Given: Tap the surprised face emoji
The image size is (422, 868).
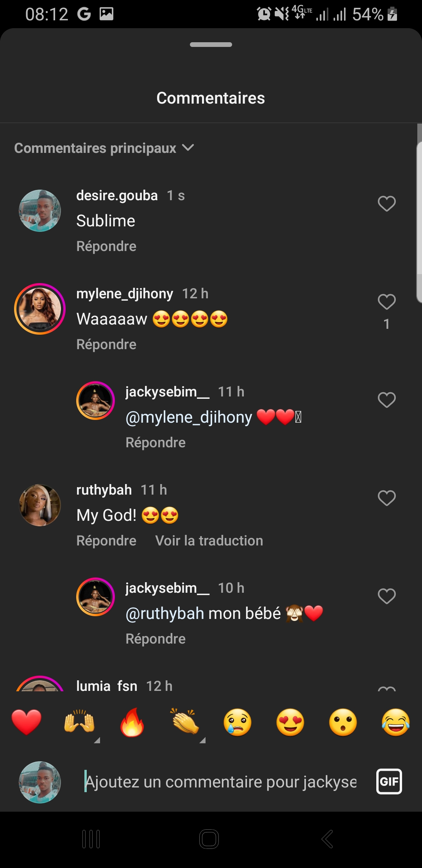Looking at the screenshot, I should click(343, 722).
